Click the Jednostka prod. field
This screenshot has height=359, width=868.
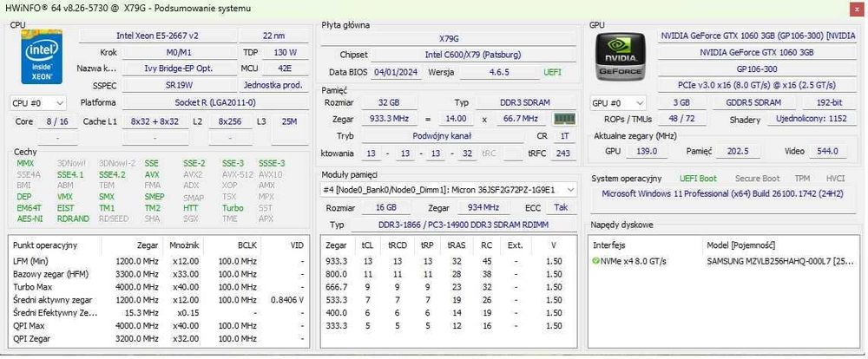274,86
